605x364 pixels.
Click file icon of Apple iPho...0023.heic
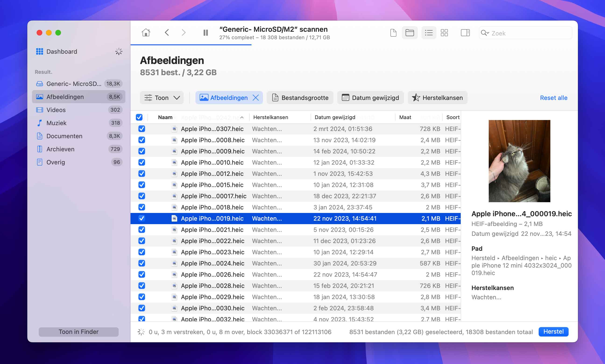click(174, 252)
